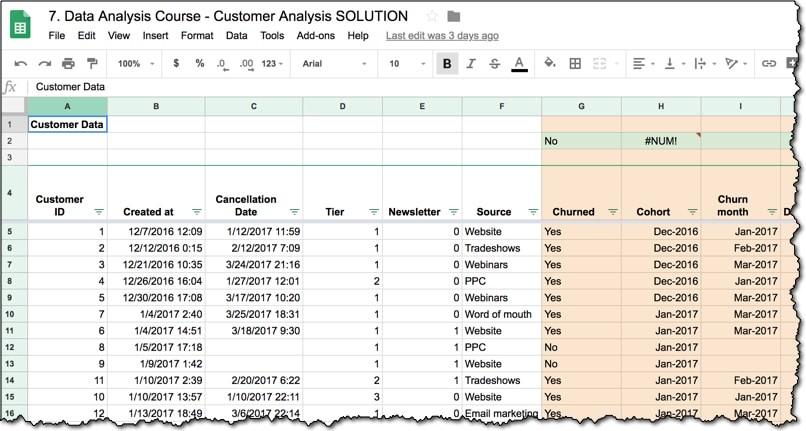Screen dimensions: 806x431
Task: Open the borders tool
Action: coord(575,63)
